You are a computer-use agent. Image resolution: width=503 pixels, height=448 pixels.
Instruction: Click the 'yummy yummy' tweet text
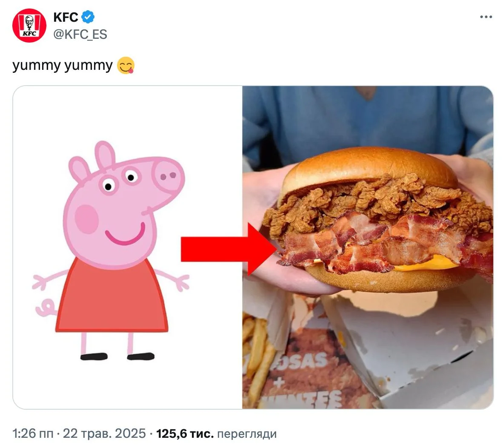tap(63, 65)
